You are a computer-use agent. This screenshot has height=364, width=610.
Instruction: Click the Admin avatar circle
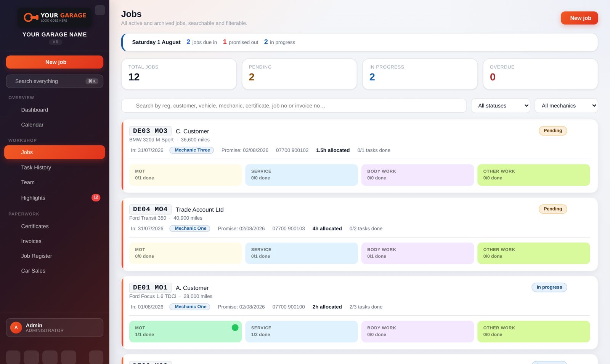(x=16, y=327)
